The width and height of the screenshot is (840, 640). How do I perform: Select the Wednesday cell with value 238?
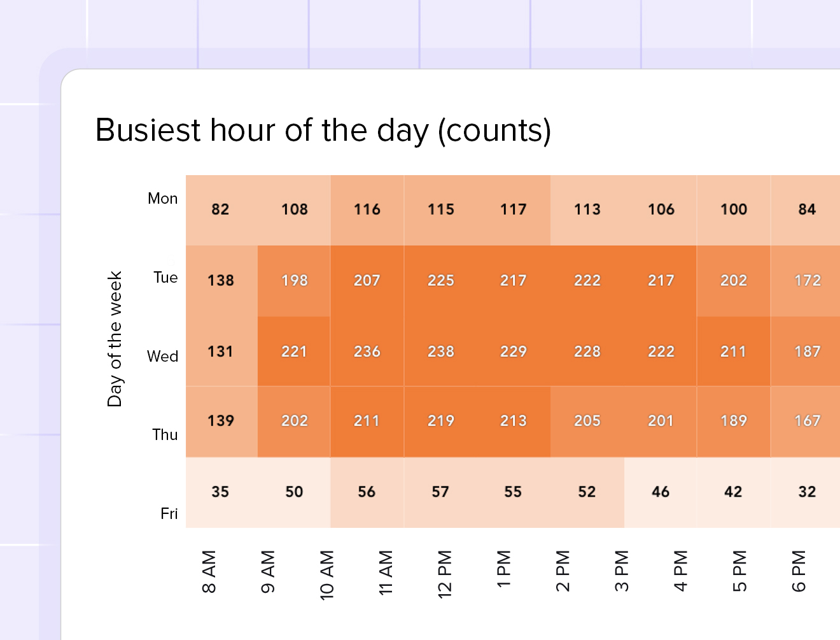click(440, 352)
